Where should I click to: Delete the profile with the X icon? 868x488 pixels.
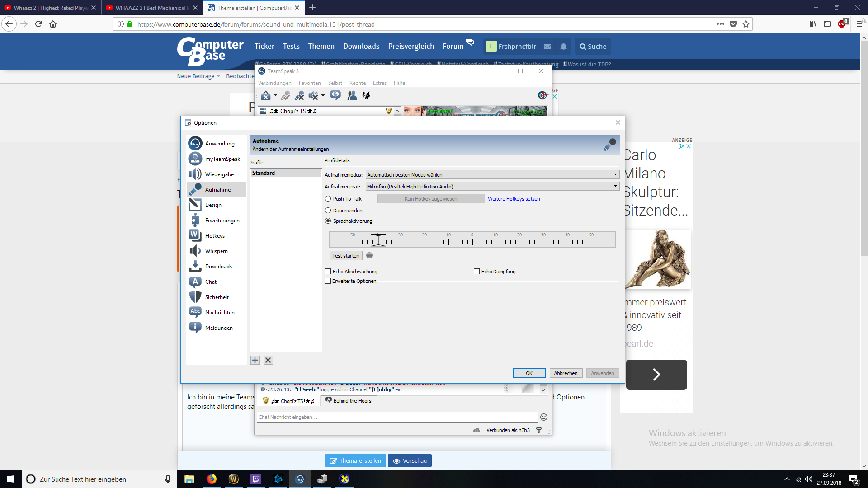(268, 360)
